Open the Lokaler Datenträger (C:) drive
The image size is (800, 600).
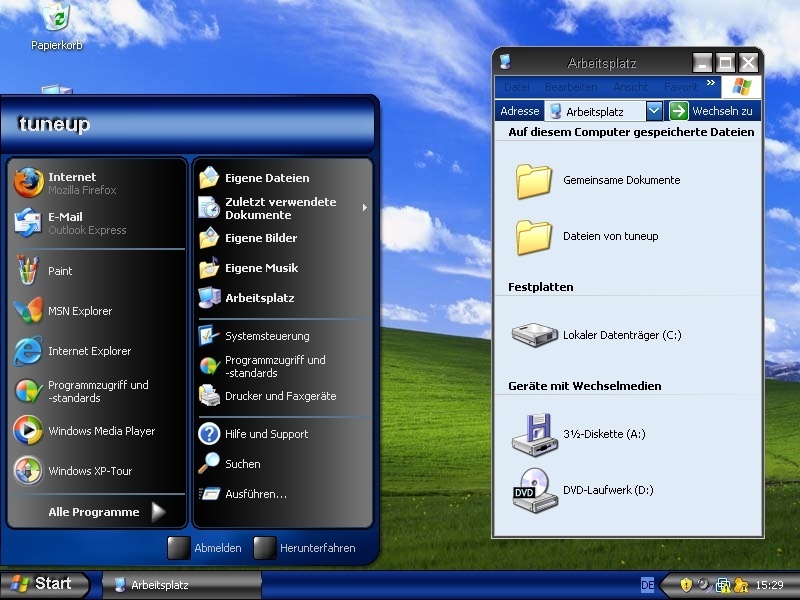tap(621, 335)
